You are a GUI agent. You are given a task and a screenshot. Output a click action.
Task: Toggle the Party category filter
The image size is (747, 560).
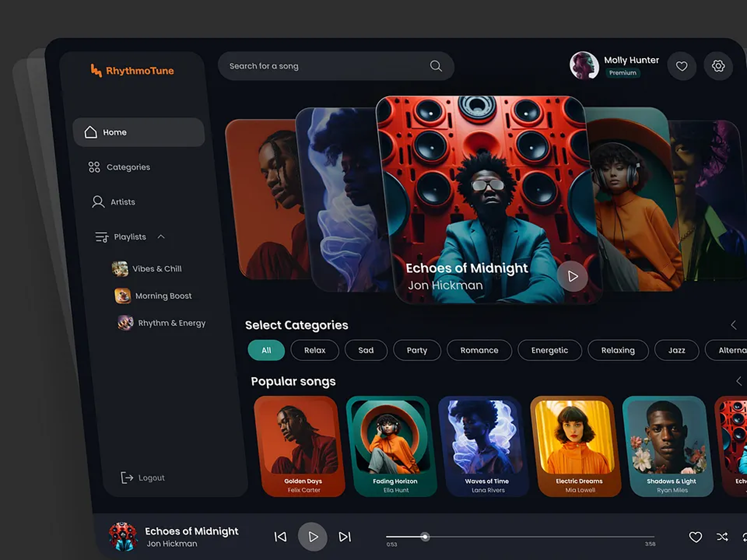point(417,350)
